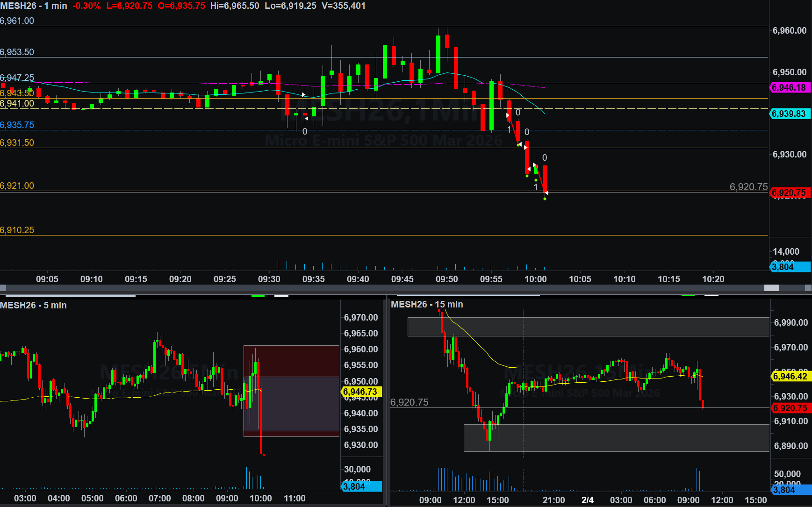Click blue 3,804 volume tag on 1 min chart

coord(789,267)
